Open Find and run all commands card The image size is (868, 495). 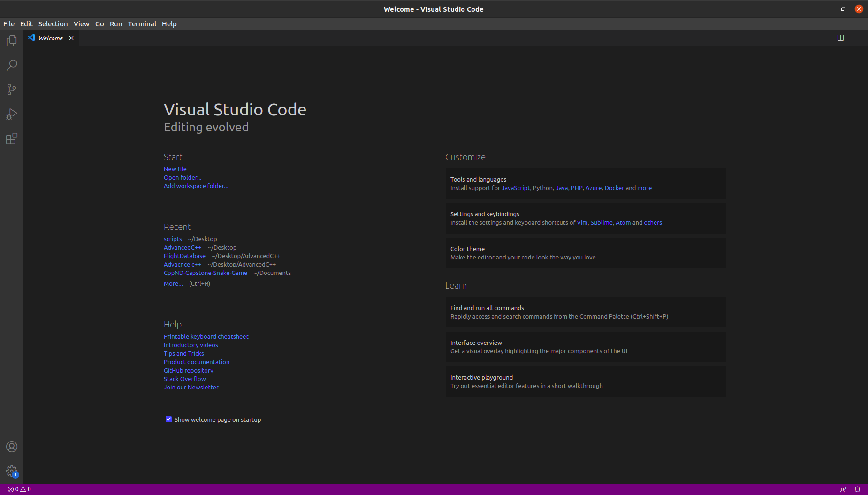pyautogui.click(x=586, y=312)
